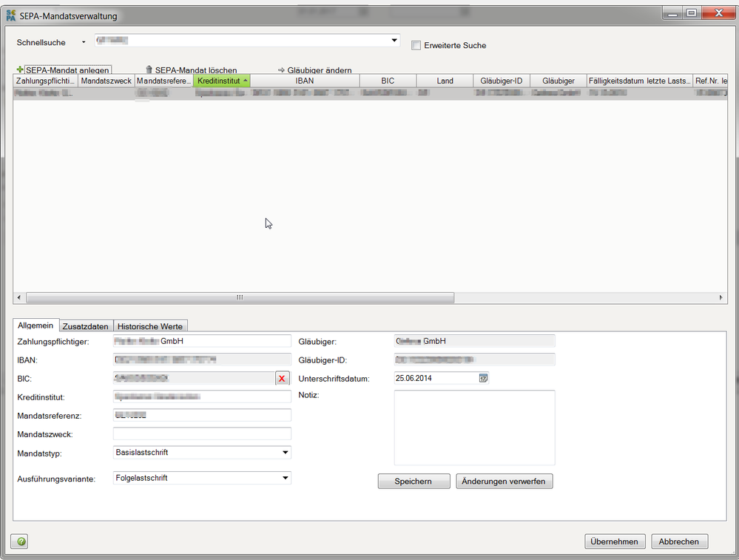
Task: Click the Übernehmen button
Action: tap(615, 542)
